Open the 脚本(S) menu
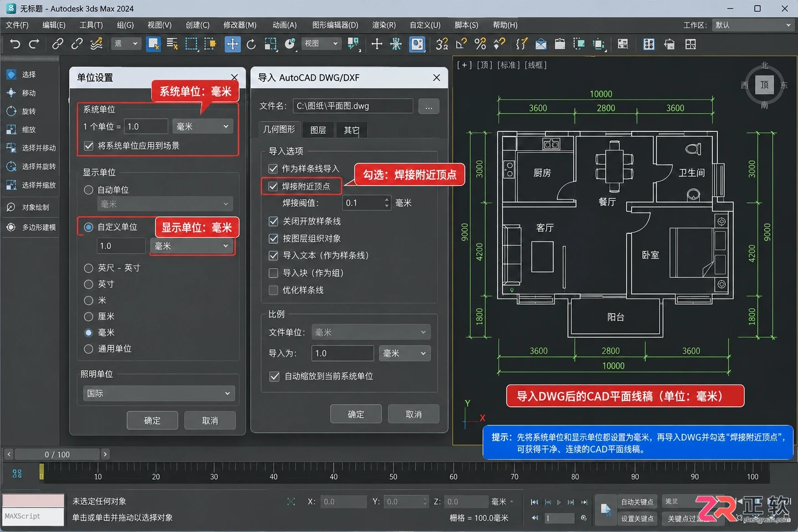 (x=466, y=25)
